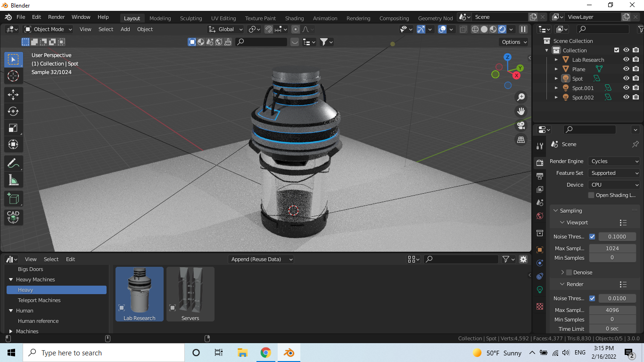Click the Blender logo menu icon
This screenshot has height=362, width=644.
(x=8, y=17)
